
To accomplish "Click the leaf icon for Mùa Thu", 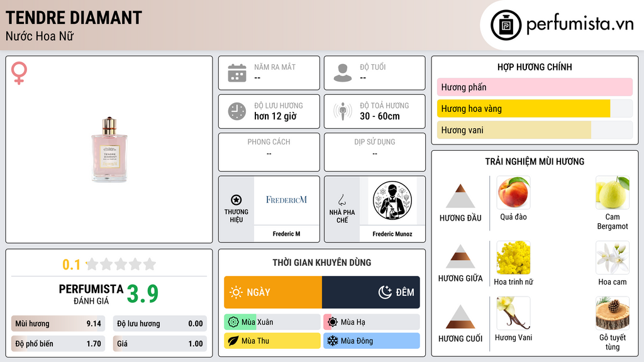I will (x=233, y=341).
